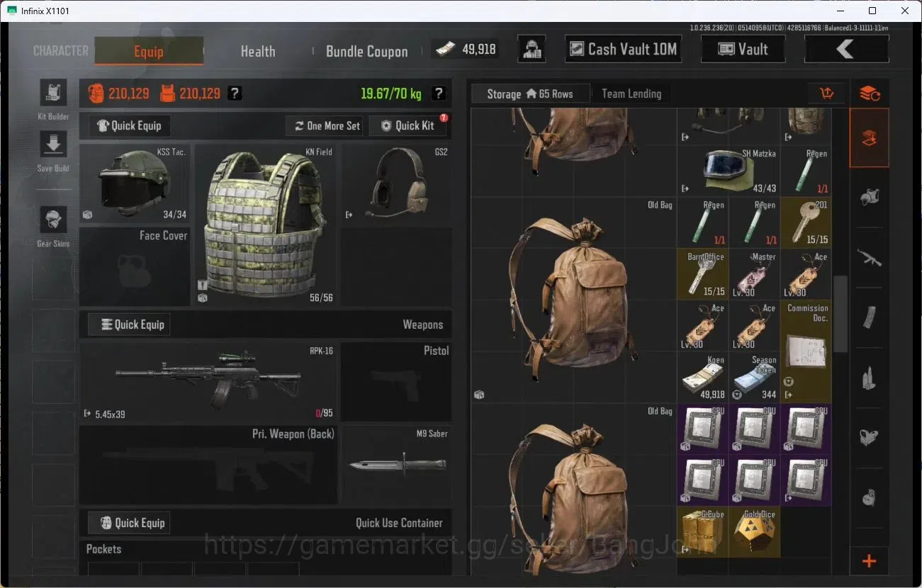This screenshot has height=588, width=922.
Task: Go back with the arrow button
Action: [x=846, y=49]
